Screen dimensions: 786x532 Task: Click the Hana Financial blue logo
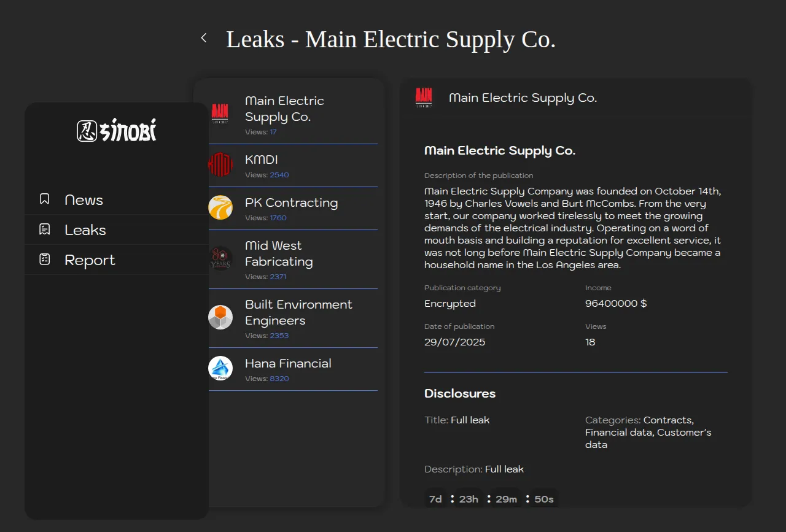click(220, 368)
